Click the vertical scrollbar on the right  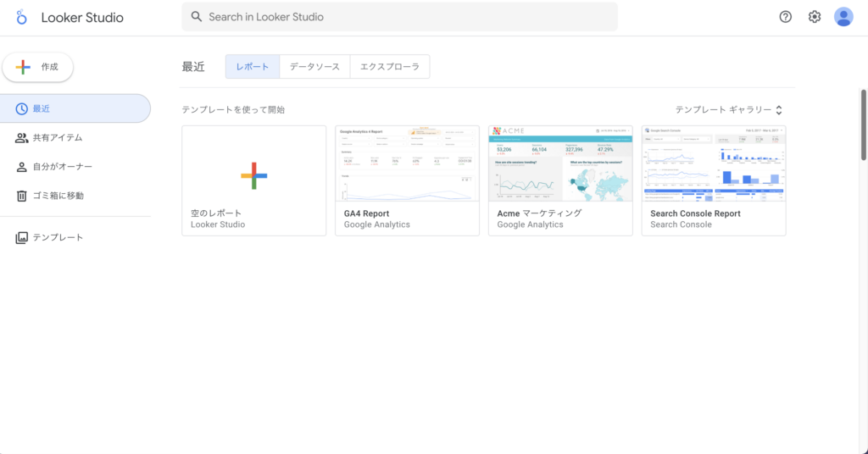click(x=863, y=125)
